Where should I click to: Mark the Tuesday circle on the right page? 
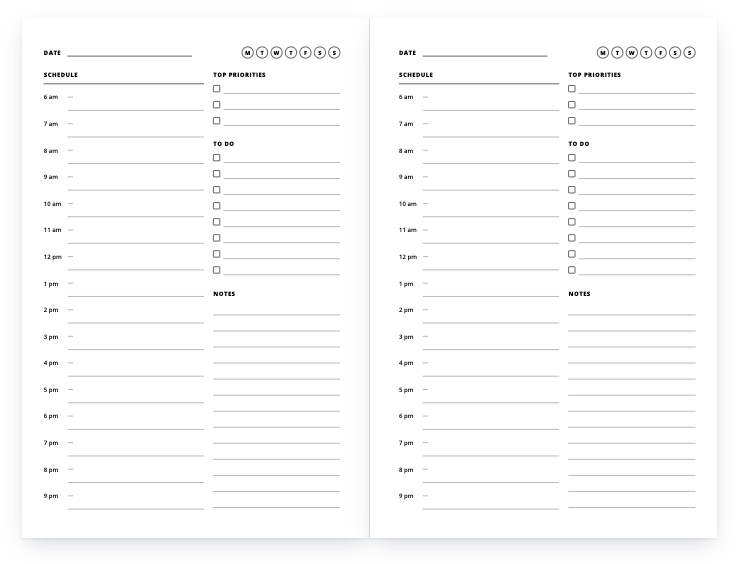click(x=617, y=53)
